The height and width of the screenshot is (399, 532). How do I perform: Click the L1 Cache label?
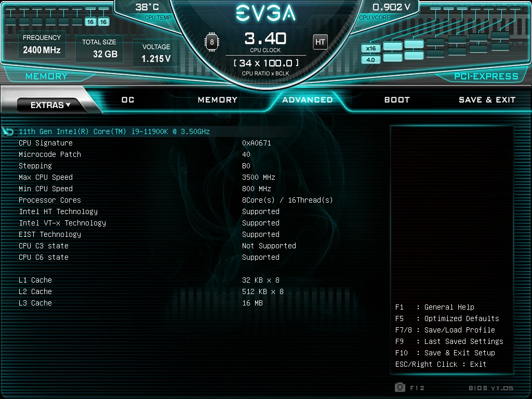tap(35, 280)
